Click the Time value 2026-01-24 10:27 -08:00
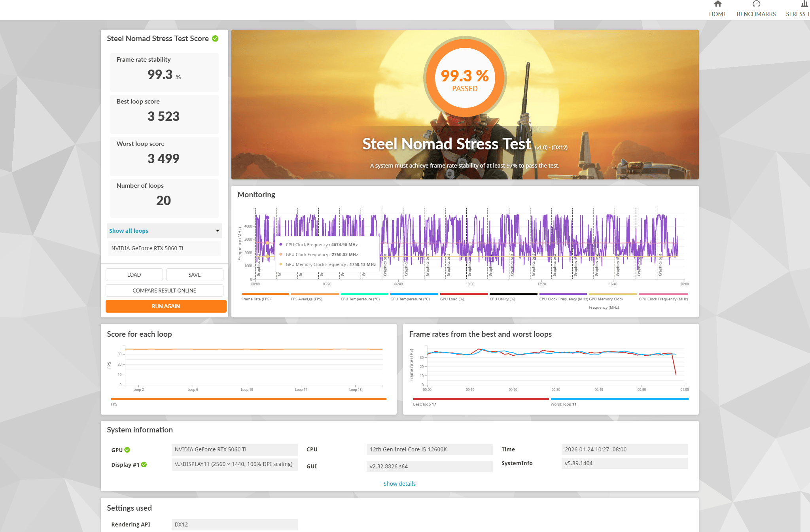This screenshot has width=810, height=532. (625, 449)
